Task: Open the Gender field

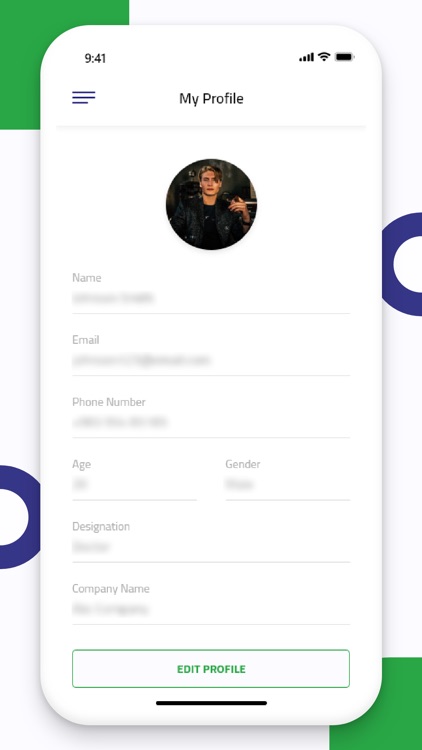Action: [x=288, y=479]
